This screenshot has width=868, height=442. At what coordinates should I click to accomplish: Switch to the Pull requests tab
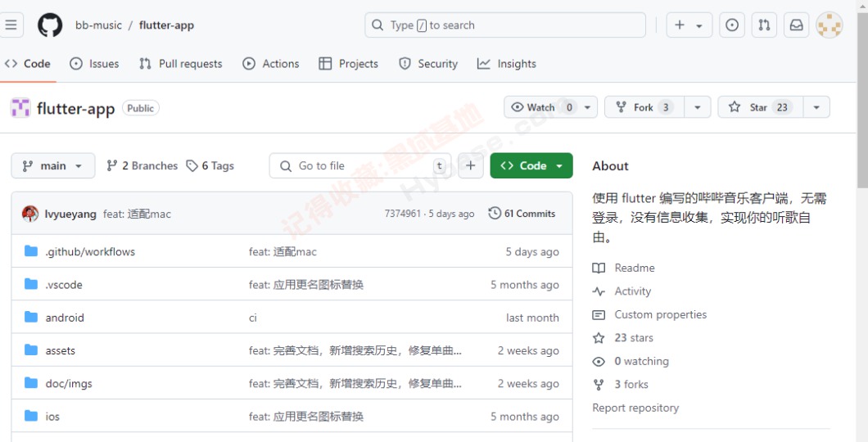pyautogui.click(x=180, y=64)
